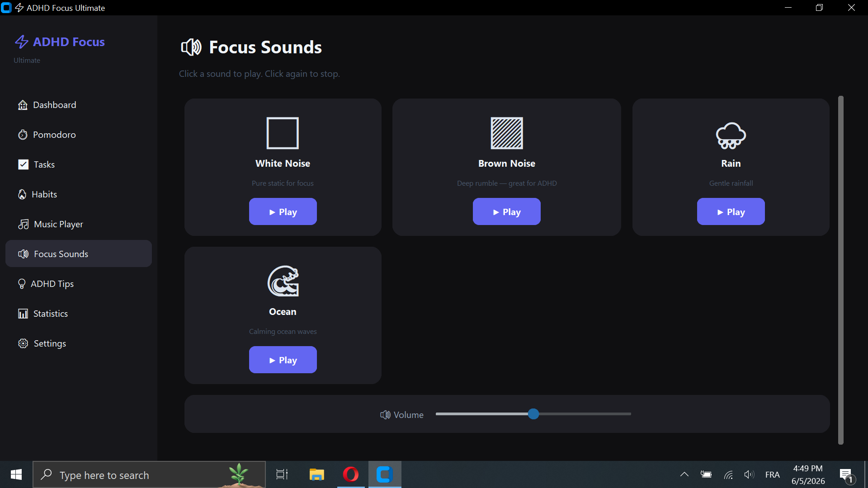Play the Brown Noise sound
This screenshot has width=868, height=488.
[507, 211]
